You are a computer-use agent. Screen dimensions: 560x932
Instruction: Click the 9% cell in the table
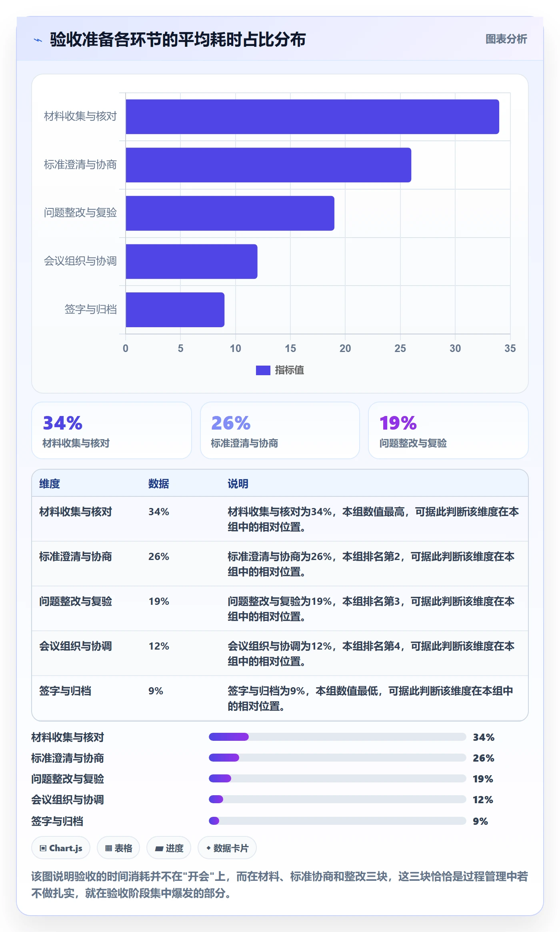click(x=156, y=691)
